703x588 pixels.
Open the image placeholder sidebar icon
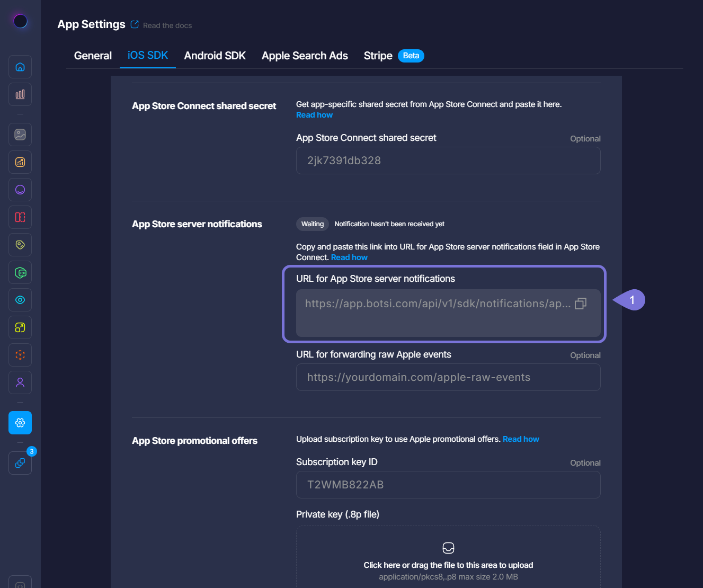(20, 135)
